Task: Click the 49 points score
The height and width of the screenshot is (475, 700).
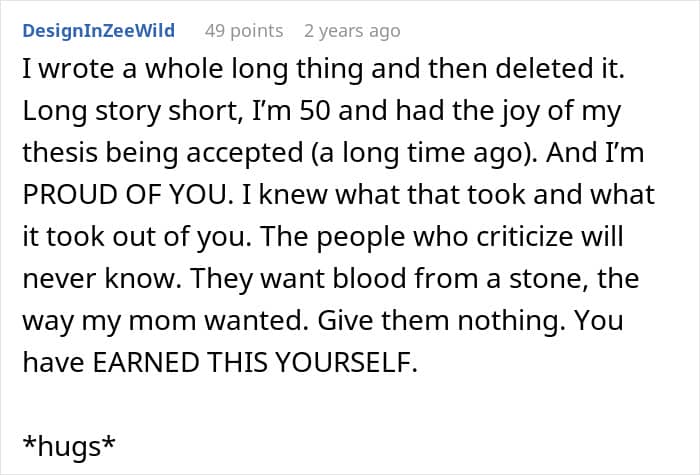Action: click(245, 31)
